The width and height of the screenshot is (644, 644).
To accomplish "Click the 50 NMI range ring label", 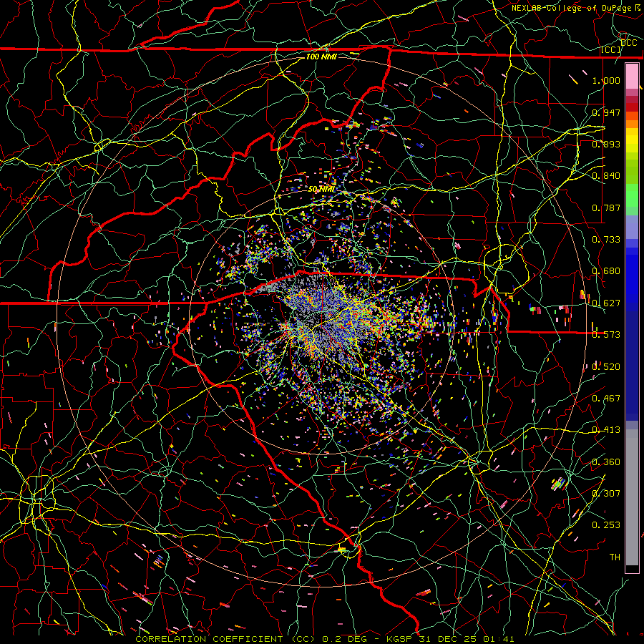I will (x=321, y=190).
